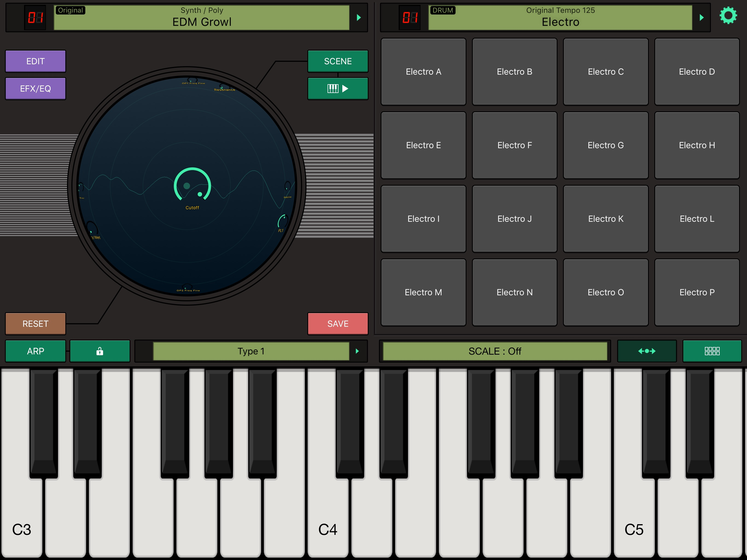The height and width of the screenshot is (560, 747).
Task: Toggle the SCALE : Off display
Action: [495, 351]
